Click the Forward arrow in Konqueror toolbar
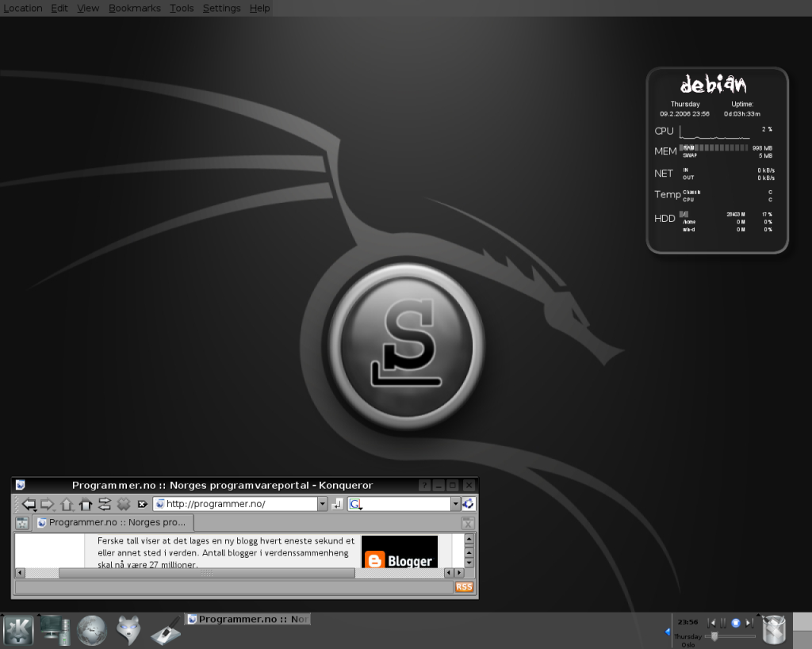The width and height of the screenshot is (812, 649). [x=48, y=504]
